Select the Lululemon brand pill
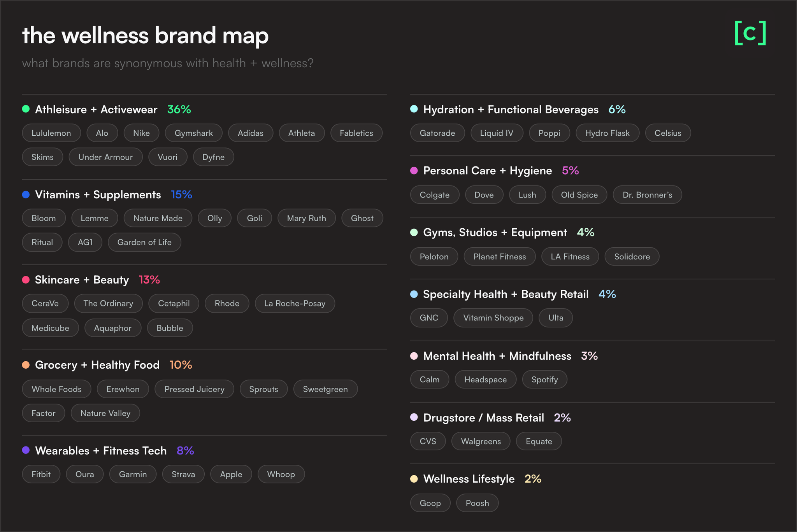The image size is (797, 532). coord(51,133)
